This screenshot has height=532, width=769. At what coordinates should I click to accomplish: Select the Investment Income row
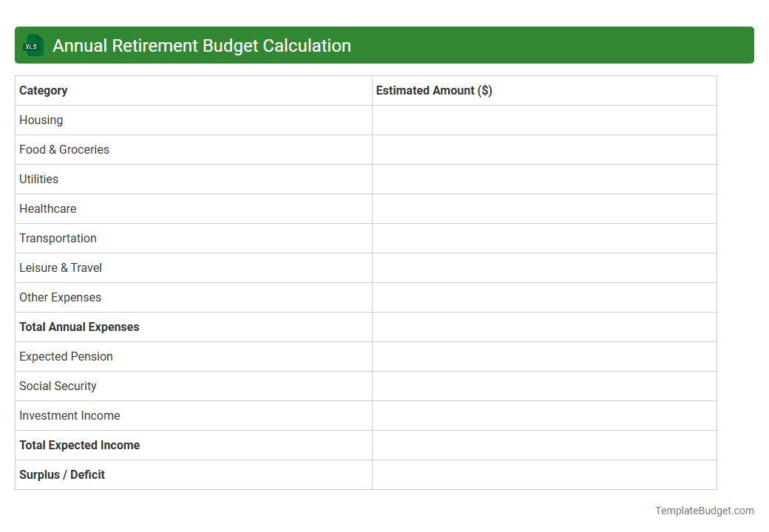[x=70, y=415]
